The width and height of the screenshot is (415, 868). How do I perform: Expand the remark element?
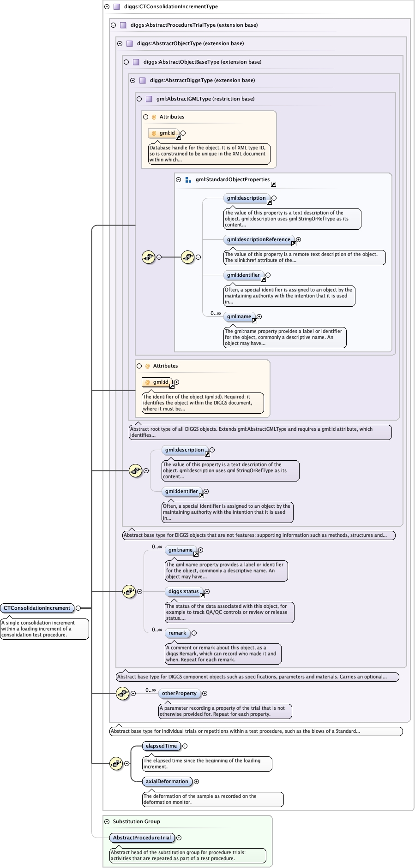coord(194,633)
